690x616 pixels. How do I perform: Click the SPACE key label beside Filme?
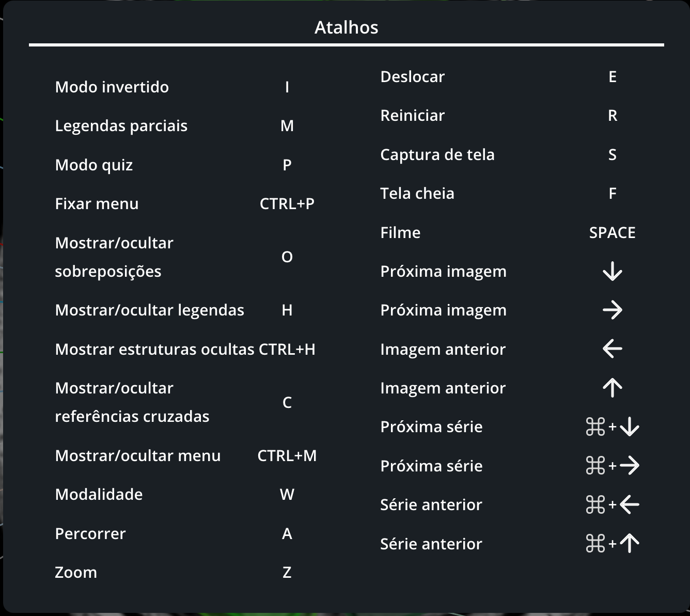click(612, 232)
